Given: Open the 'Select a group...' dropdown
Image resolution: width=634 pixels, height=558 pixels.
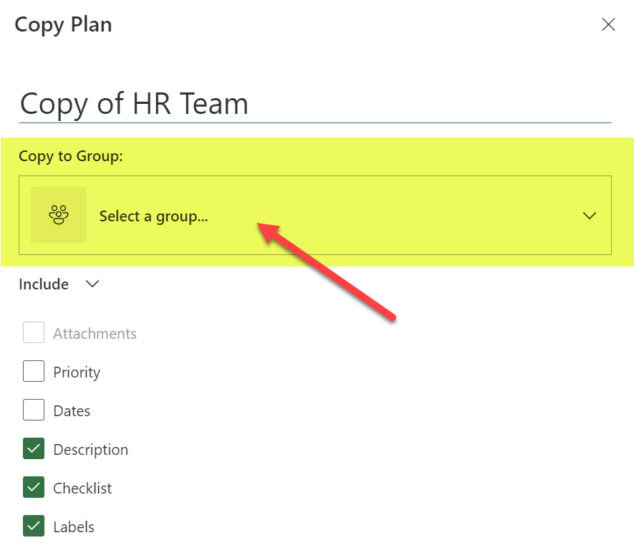Looking at the screenshot, I should [x=315, y=215].
